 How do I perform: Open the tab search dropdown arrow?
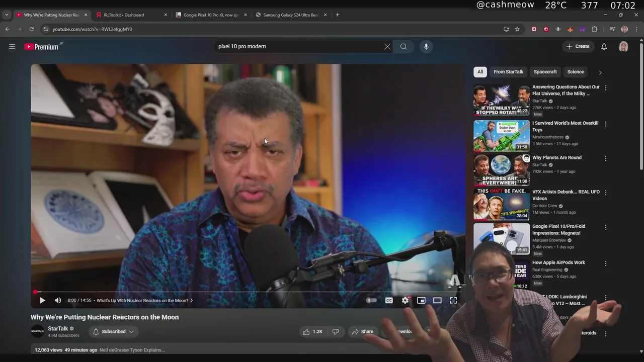pyautogui.click(x=6, y=15)
